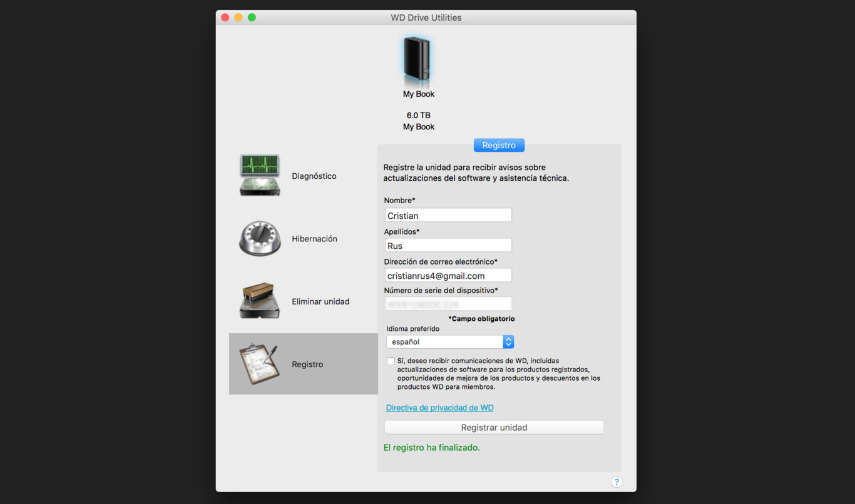Viewport: 855px width, 504px height.
Task: Focus the Apellidos field containing Rus
Action: pos(448,245)
